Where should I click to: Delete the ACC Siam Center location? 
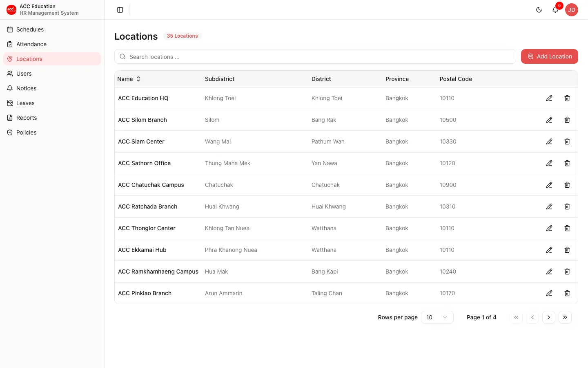[x=567, y=141]
